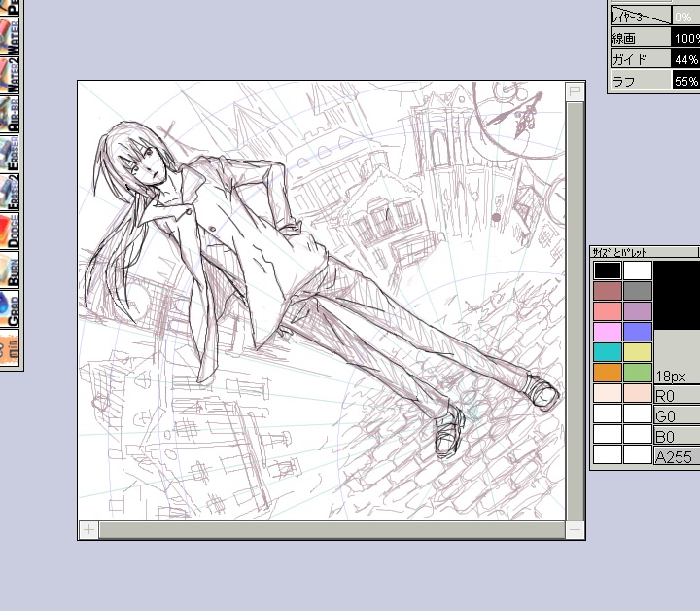Select the Eraser2 tool

10,192
